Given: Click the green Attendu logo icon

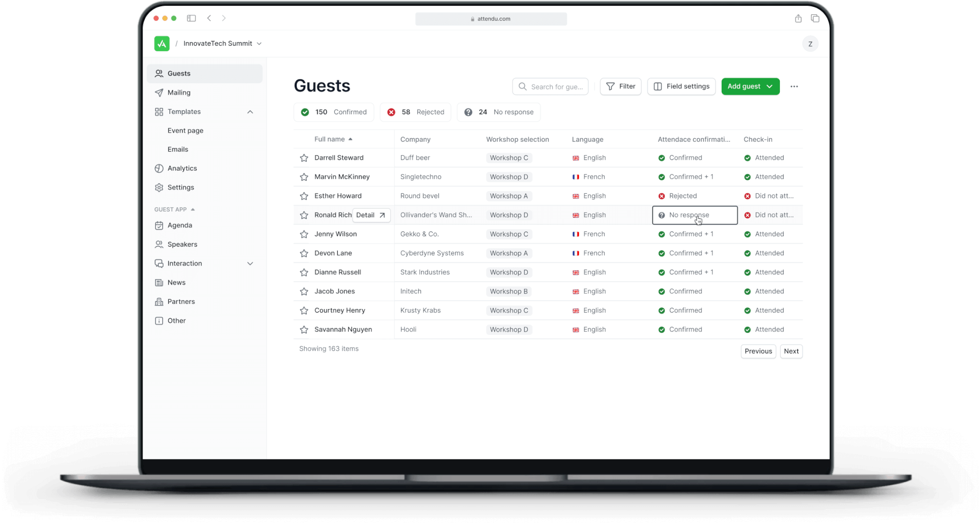Looking at the screenshot, I should pos(162,44).
